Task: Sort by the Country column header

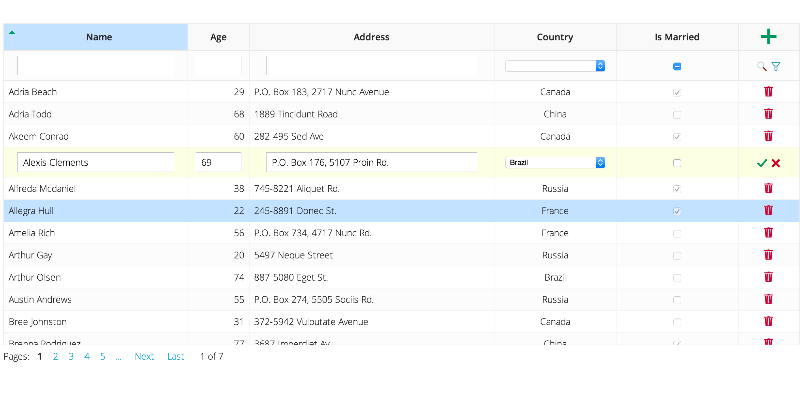Action: (x=555, y=37)
